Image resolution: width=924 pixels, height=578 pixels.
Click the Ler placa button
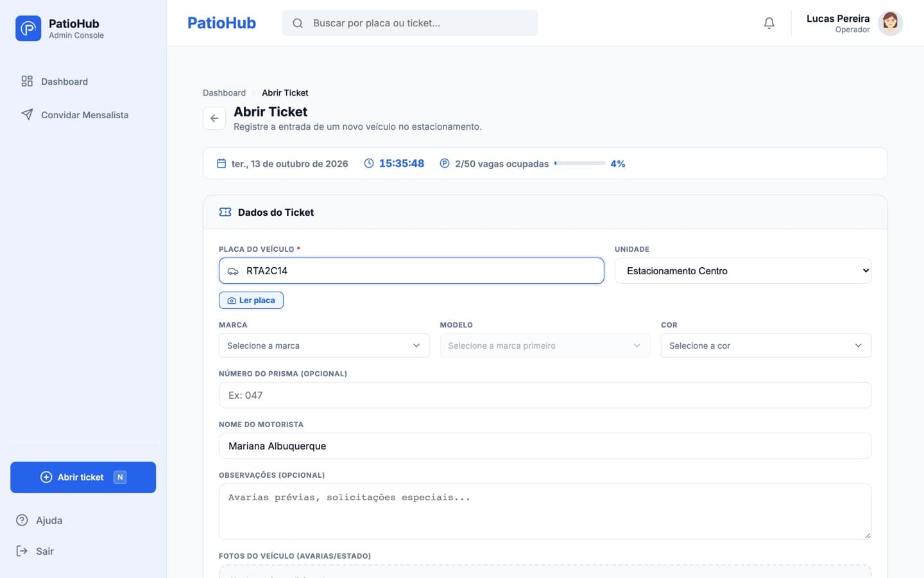[x=251, y=300]
